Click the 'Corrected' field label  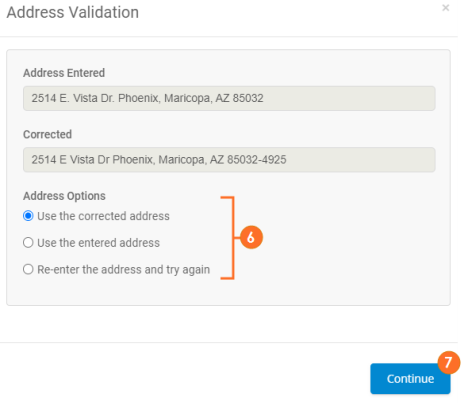[x=47, y=134]
